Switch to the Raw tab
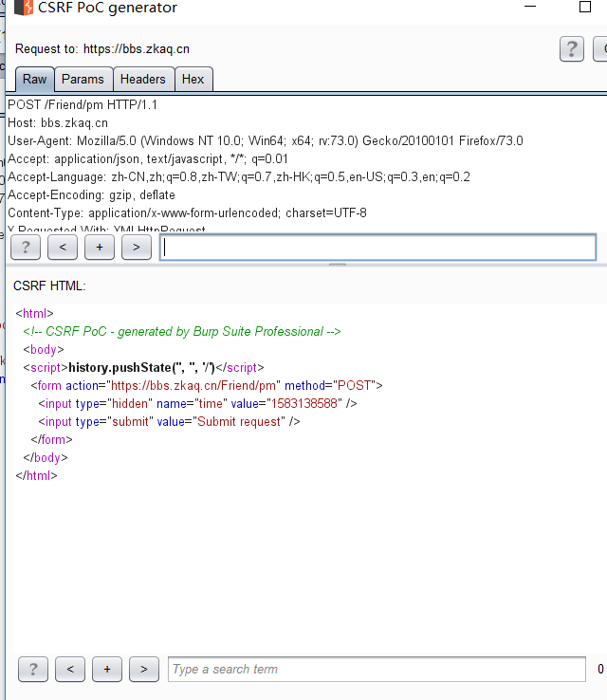 (35, 79)
